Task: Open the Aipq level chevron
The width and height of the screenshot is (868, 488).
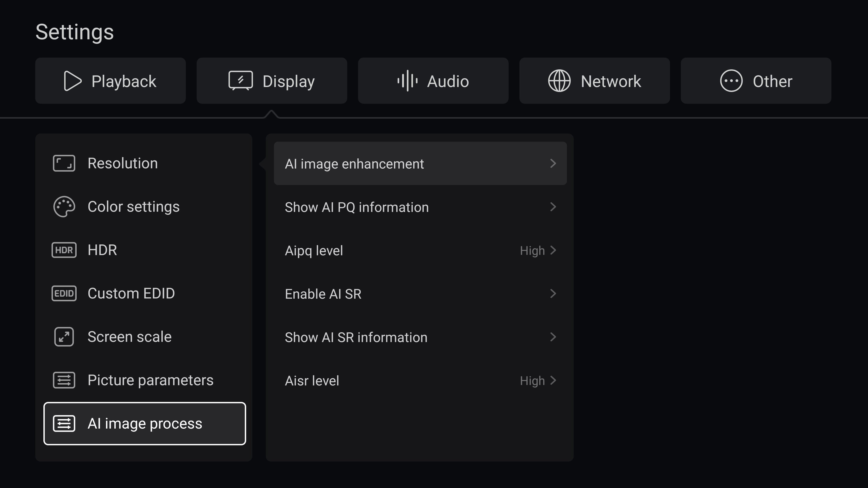Action: (x=553, y=250)
